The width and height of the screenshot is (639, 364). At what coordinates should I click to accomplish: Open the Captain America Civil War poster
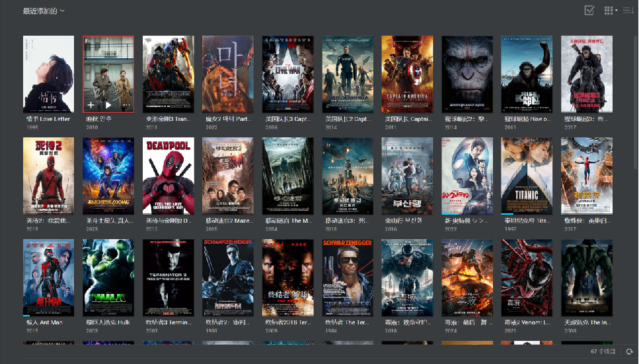coord(287,74)
